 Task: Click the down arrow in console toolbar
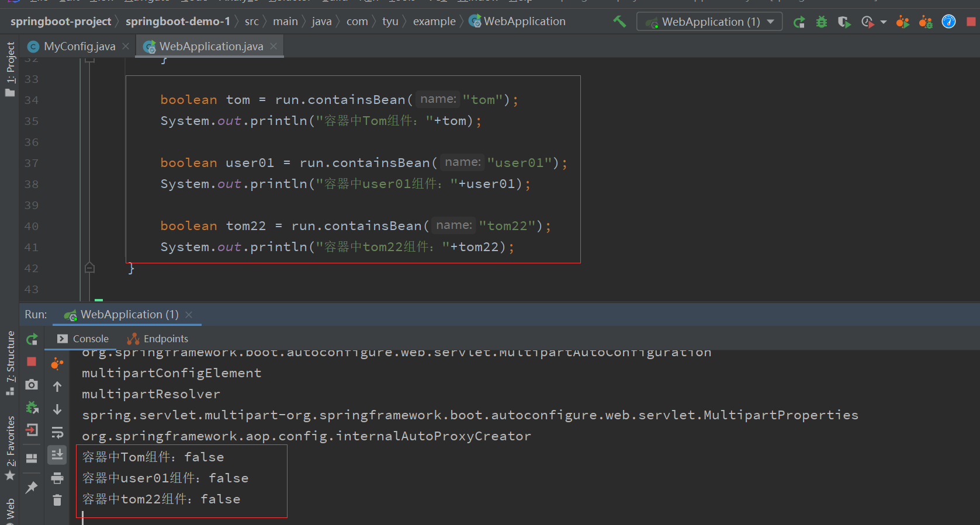pos(57,409)
